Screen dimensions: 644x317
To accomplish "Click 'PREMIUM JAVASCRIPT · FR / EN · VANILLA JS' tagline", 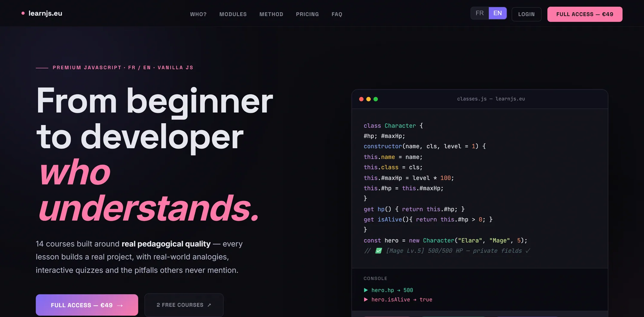I will 123,68.
